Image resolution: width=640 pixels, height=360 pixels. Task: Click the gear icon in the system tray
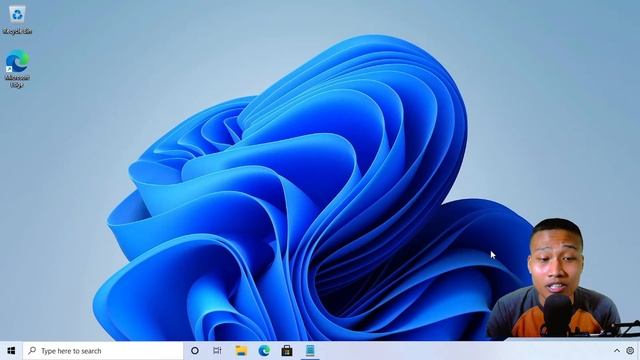click(630, 351)
